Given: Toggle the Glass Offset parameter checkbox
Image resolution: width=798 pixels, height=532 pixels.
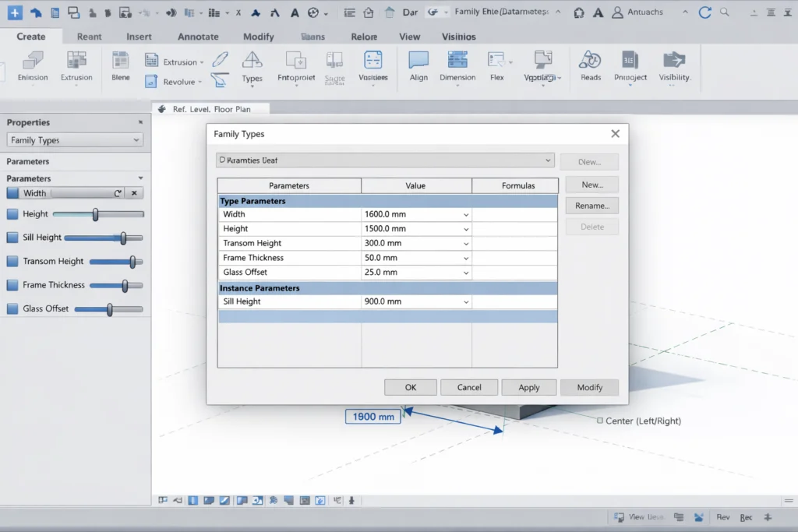Looking at the screenshot, I should 12,308.
